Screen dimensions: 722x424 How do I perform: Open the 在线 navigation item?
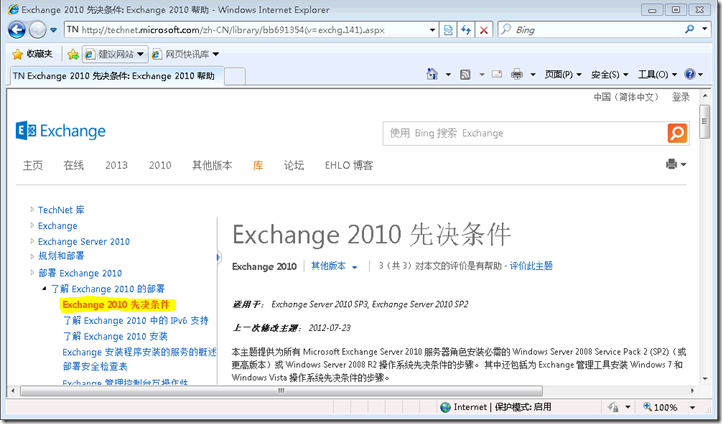coord(74,165)
